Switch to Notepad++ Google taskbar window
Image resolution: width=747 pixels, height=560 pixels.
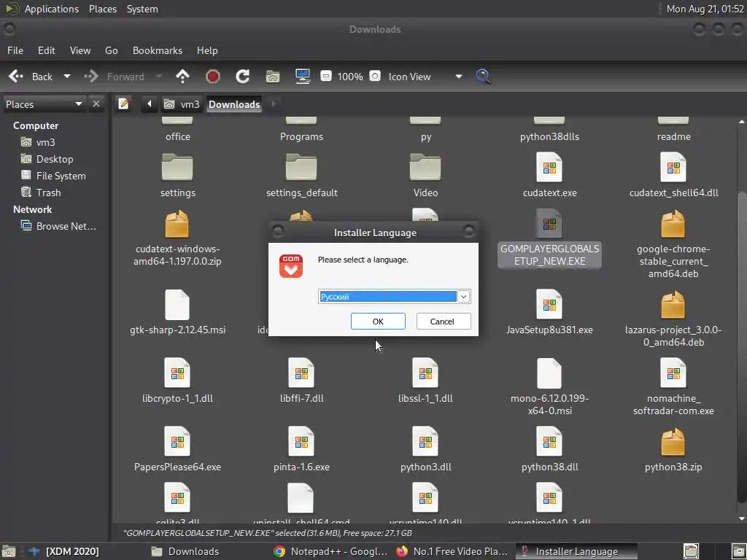(x=330, y=551)
